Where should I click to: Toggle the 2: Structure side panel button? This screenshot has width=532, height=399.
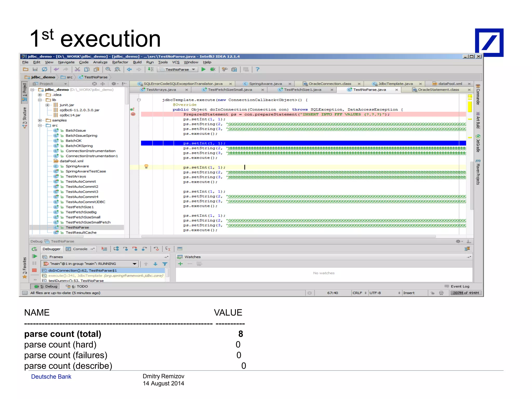[25, 118]
